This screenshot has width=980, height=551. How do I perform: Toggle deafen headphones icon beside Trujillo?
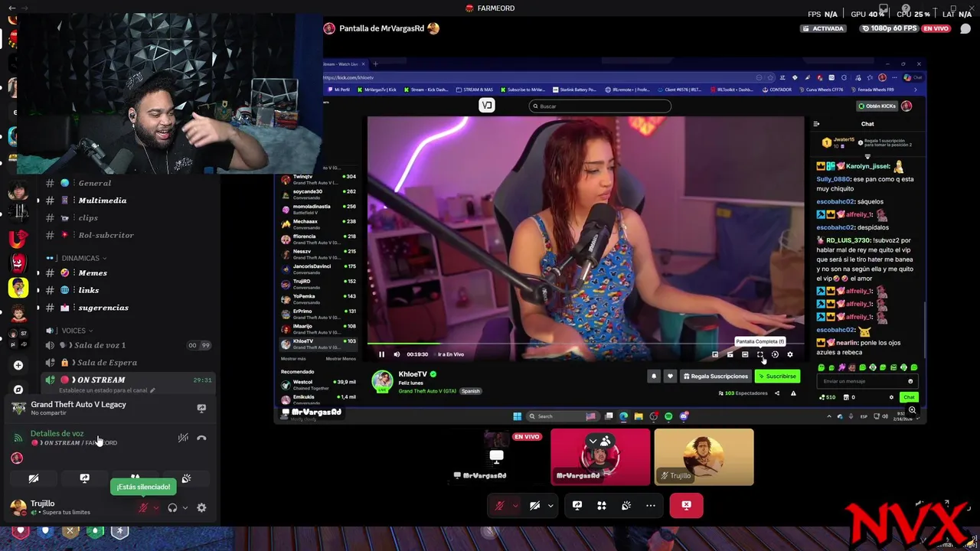[x=172, y=507]
